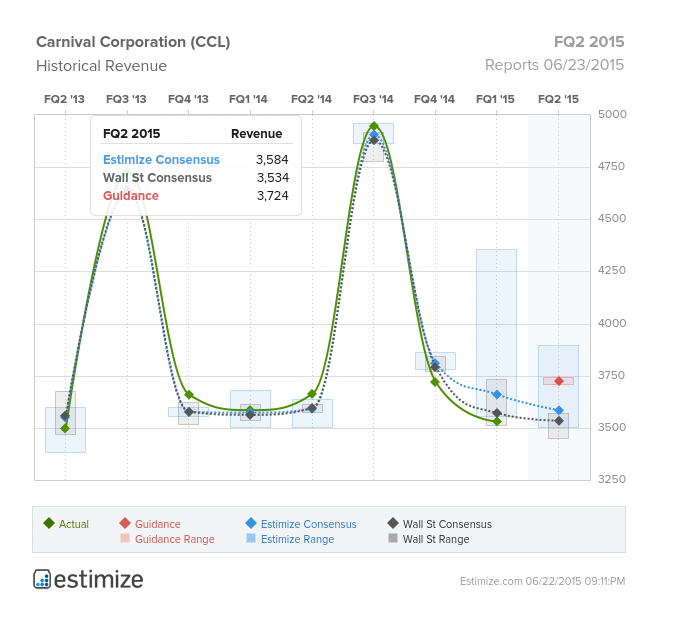675x620 pixels.
Task: Select the FQ1 '14 quarter label
Action: (248, 99)
